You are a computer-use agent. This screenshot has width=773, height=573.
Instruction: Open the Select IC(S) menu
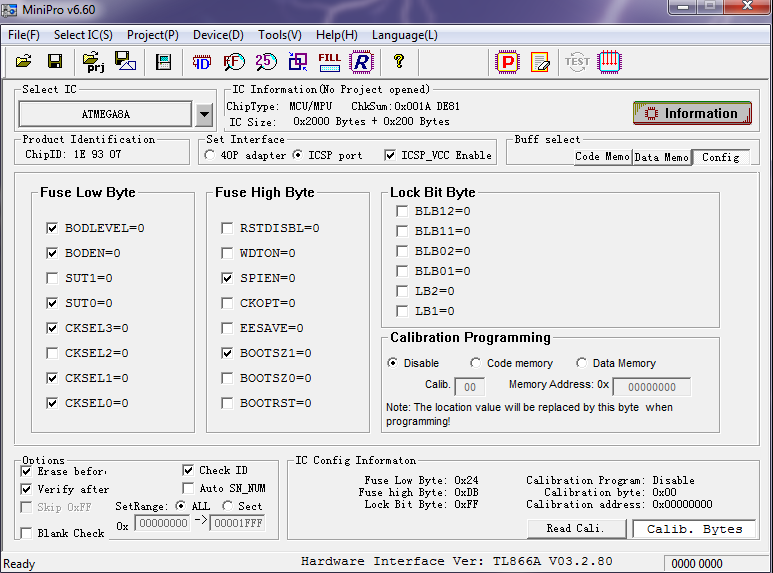click(x=83, y=35)
